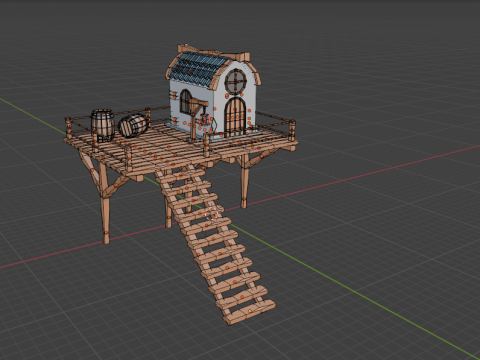
Task: Select the bottom step of the staircase
Action: pyautogui.click(x=249, y=313)
